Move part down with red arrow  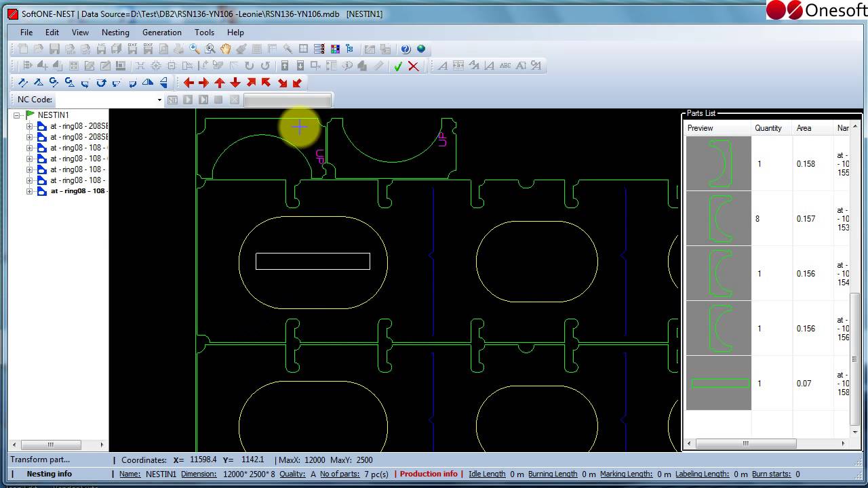[x=235, y=83]
